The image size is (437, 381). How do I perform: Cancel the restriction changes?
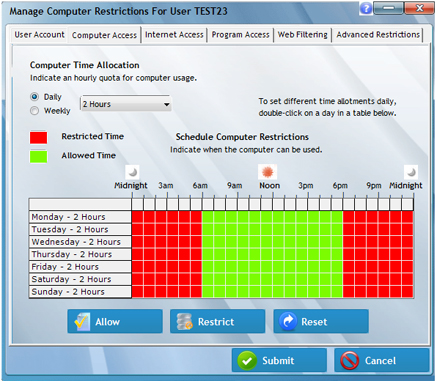[x=382, y=360]
